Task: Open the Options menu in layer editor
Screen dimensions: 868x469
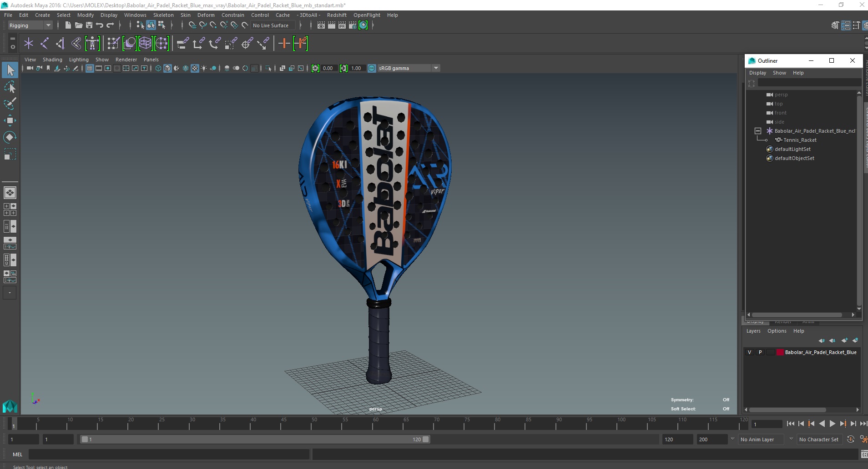Action: (x=777, y=331)
